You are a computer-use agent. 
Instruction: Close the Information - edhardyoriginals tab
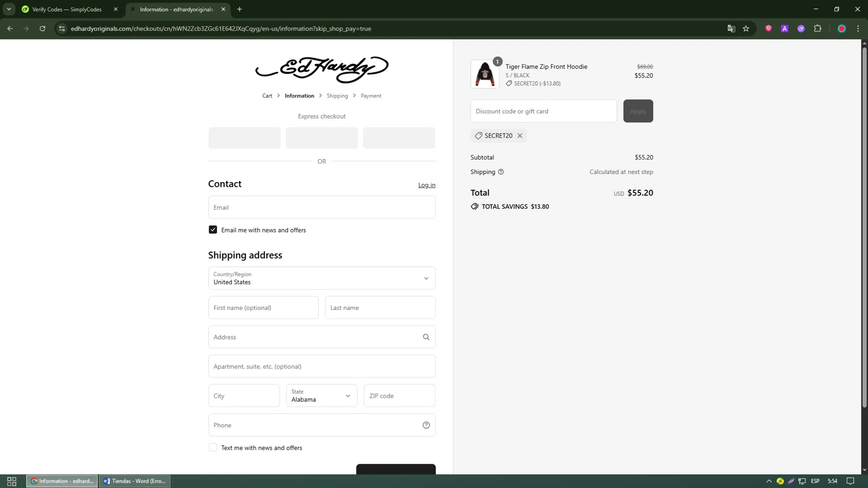point(223,9)
